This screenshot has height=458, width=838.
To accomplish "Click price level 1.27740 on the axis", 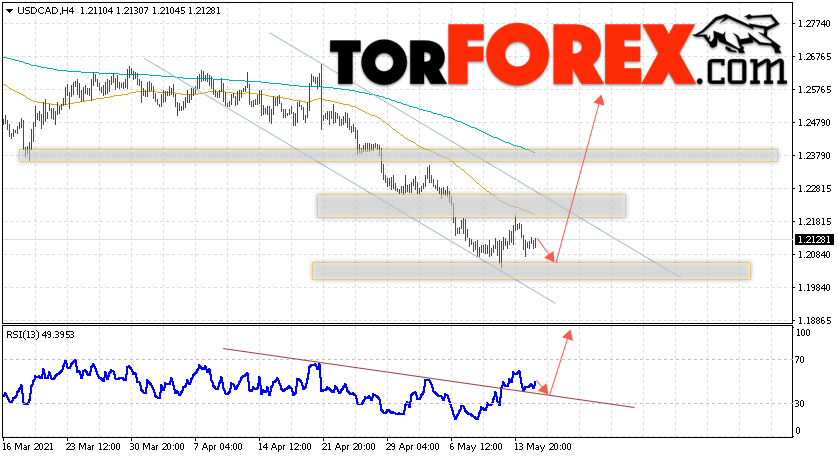I will [x=814, y=24].
